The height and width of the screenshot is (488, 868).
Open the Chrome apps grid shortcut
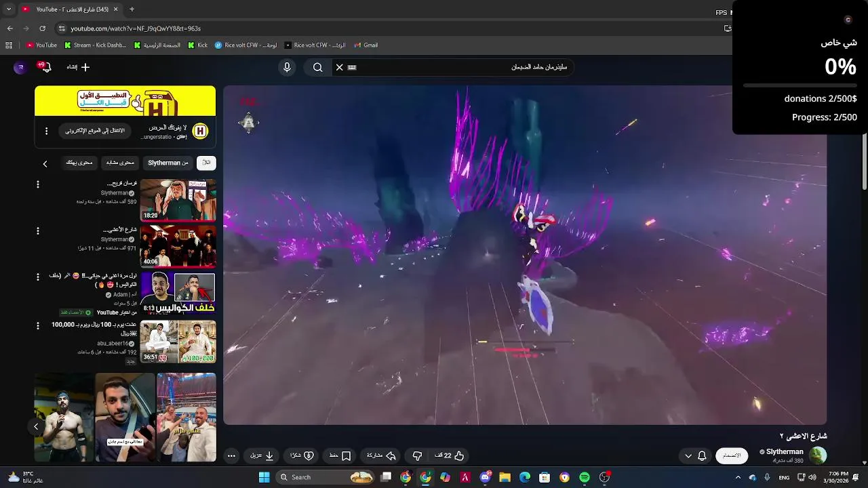9,45
